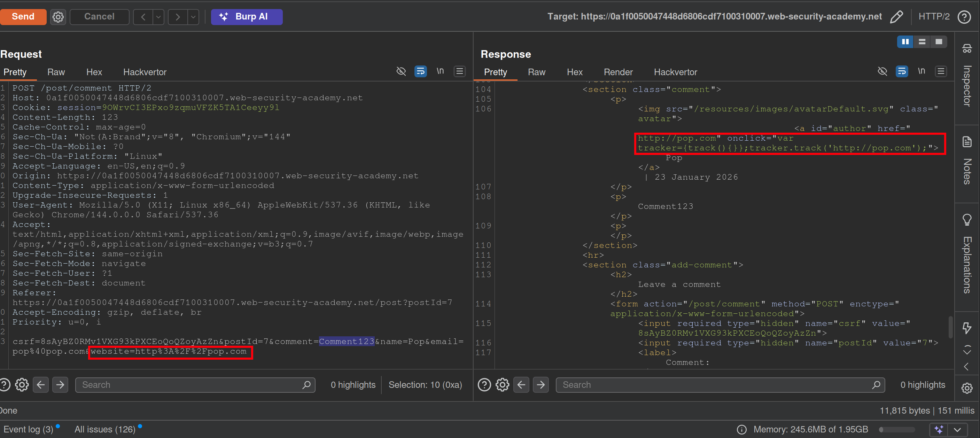980x438 pixels.
Task: Open the Repeater settings gear icon
Action: tap(58, 17)
